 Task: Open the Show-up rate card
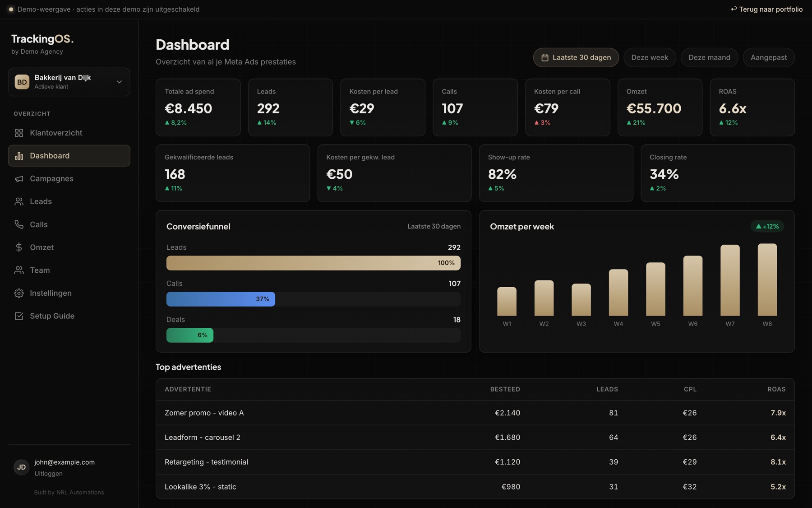point(556,173)
